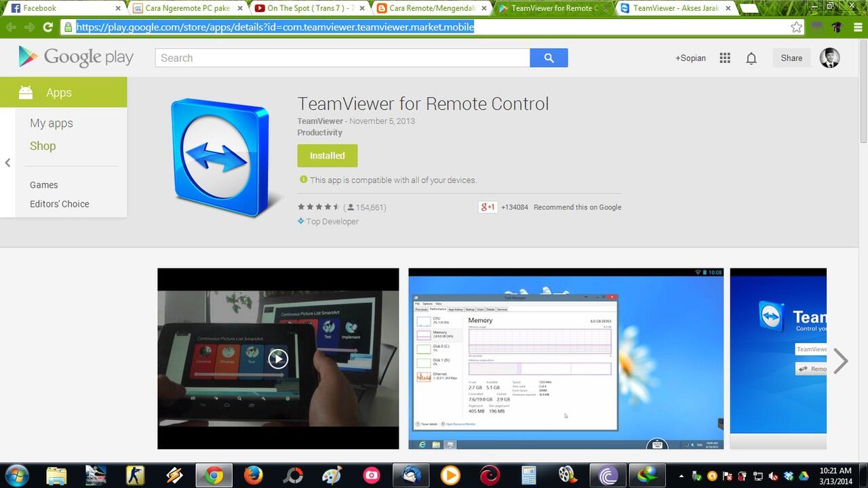The width and height of the screenshot is (868, 488).
Task: Launch Firefox from the taskbar
Action: pos(253,475)
